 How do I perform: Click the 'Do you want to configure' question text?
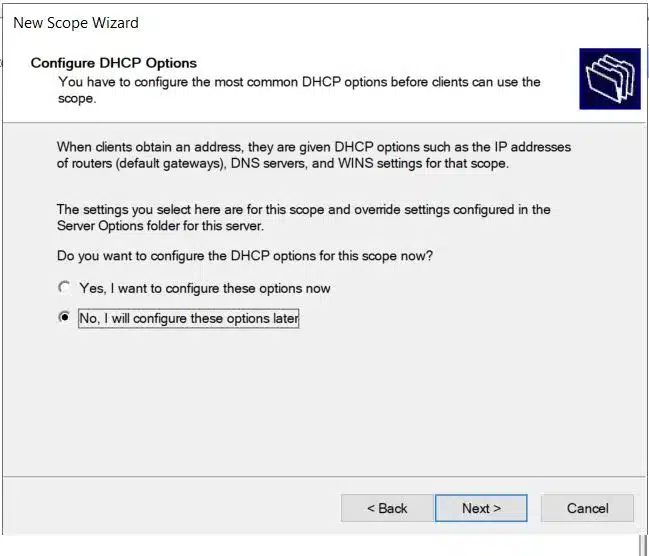pos(245,256)
